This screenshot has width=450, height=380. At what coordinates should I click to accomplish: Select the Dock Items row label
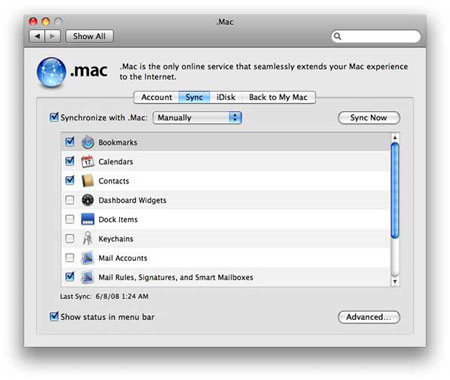(118, 220)
